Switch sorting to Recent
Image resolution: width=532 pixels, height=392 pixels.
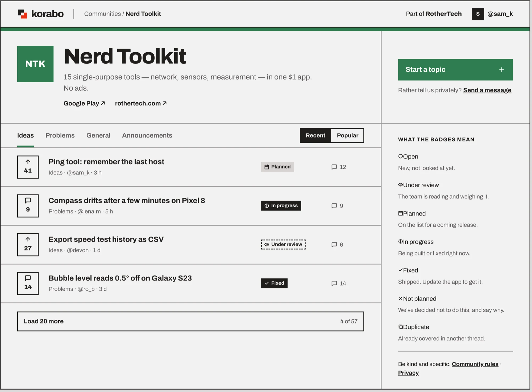pos(315,136)
